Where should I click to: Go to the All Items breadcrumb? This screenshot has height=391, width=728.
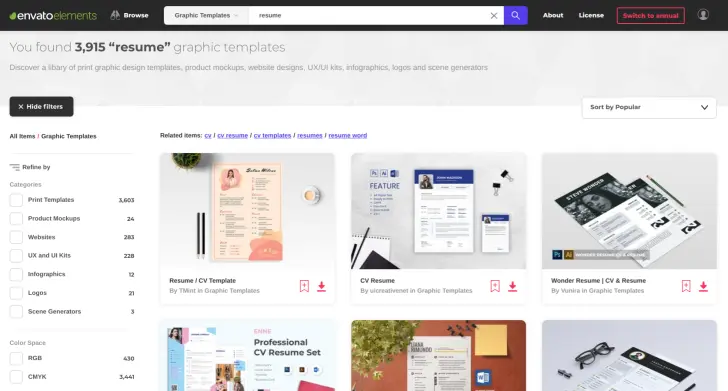coord(22,136)
